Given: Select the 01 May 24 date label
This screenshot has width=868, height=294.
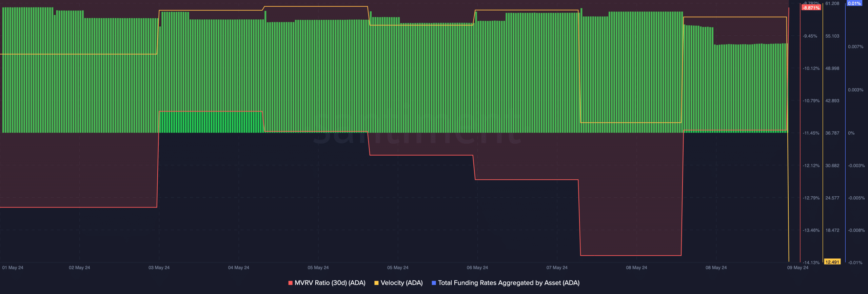Looking at the screenshot, I should (13, 268).
